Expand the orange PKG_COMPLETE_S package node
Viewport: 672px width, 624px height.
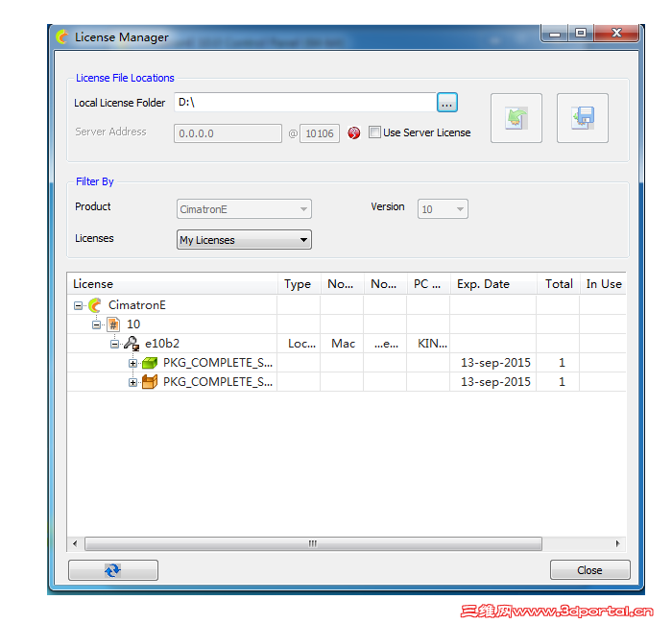132,382
